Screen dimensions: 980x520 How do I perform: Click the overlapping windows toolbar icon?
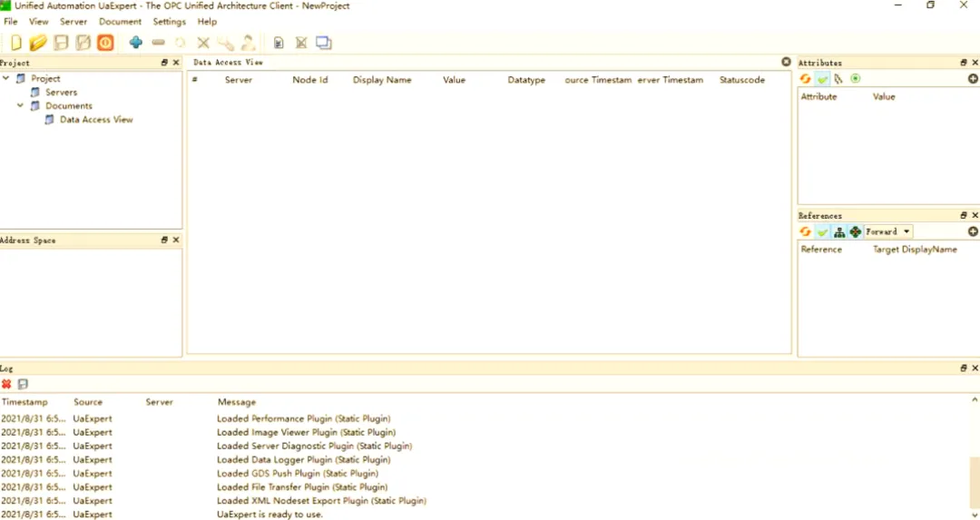324,43
